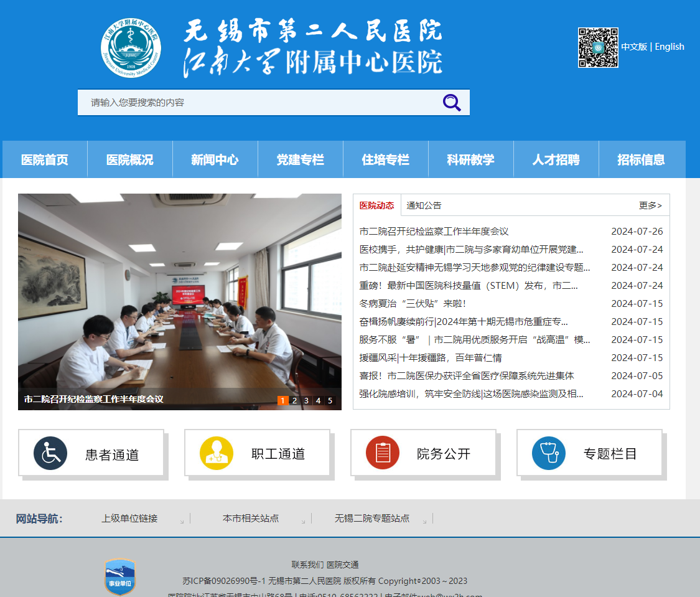Click hospital title 无锡市第二人民医院 banner
This screenshot has width=700, height=597.
point(312,31)
